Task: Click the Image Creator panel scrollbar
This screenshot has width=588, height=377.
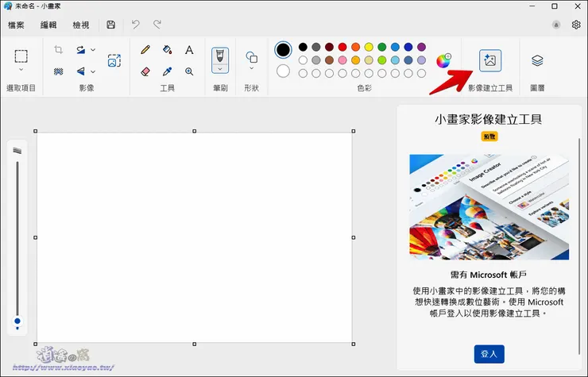Action: [579, 247]
